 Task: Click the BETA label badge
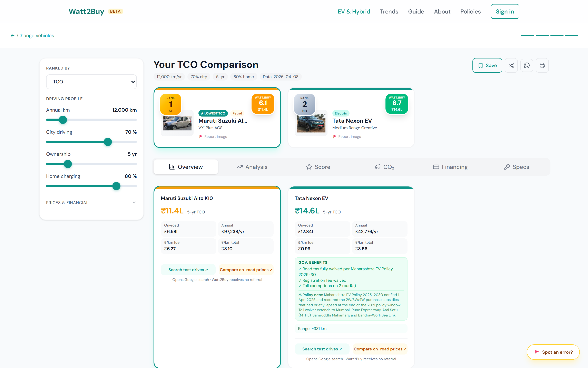[115, 11]
